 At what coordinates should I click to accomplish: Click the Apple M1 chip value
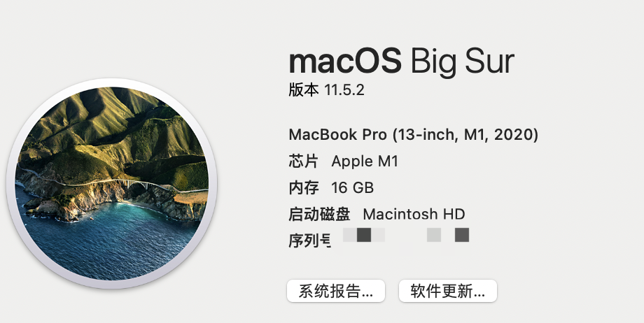[365, 161]
